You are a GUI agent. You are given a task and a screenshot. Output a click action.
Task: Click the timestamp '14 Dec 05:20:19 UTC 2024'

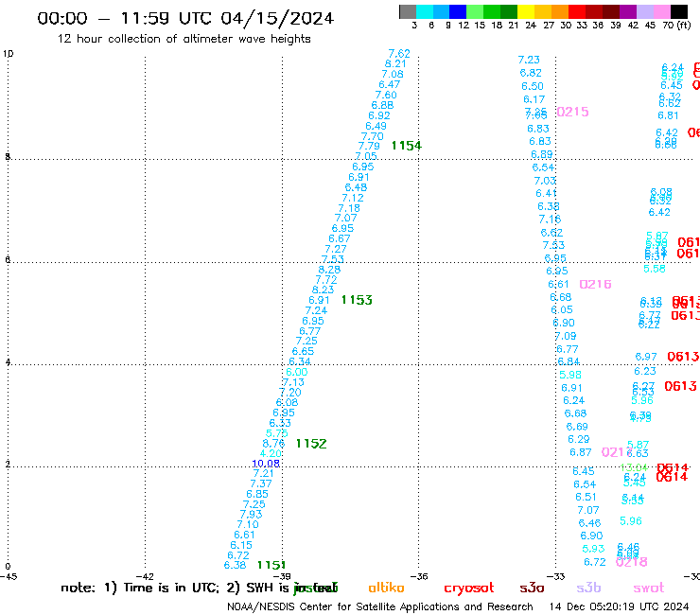point(619,607)
